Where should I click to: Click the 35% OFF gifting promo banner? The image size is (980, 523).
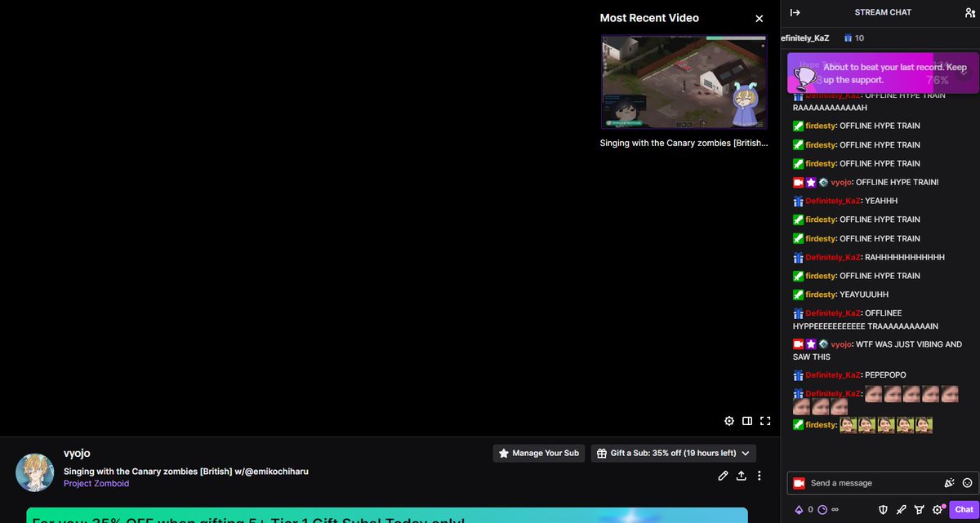click(386, 516)
